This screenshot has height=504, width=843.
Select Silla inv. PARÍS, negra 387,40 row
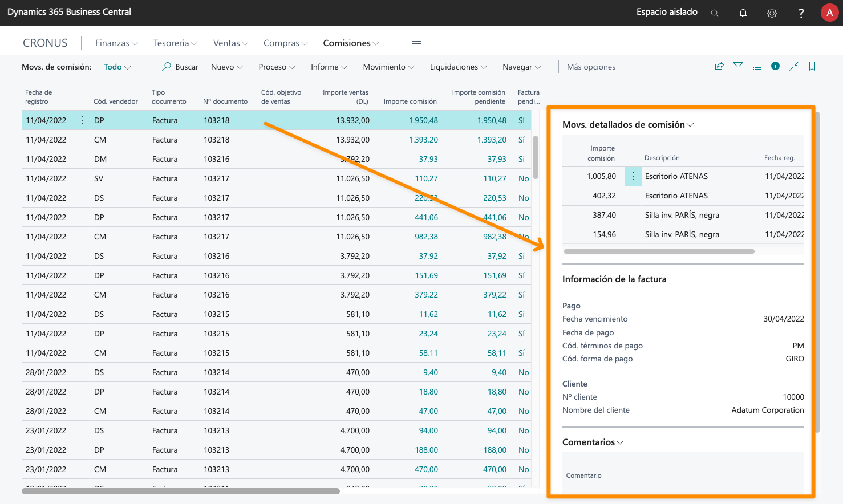point(683,215)
